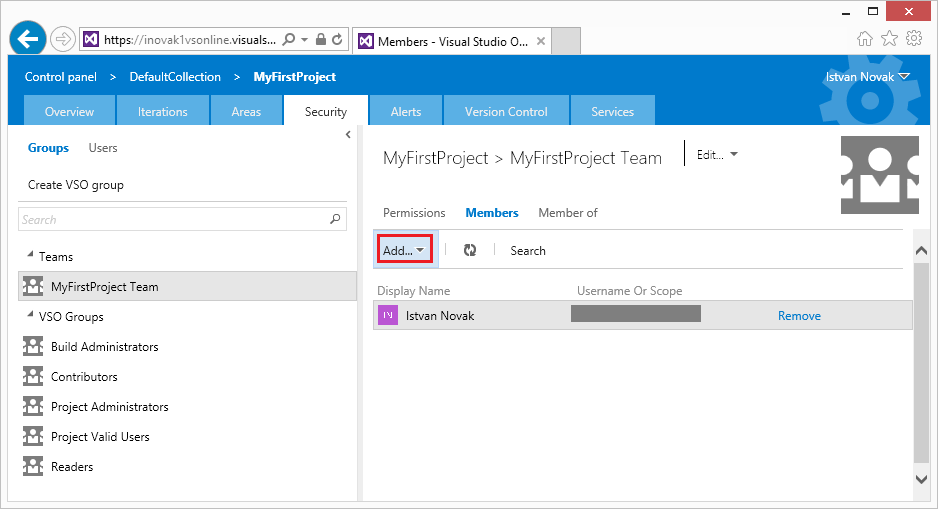938x509 pixels.
Task: Collapse the Teams tree section
Action: click(30, 255)
